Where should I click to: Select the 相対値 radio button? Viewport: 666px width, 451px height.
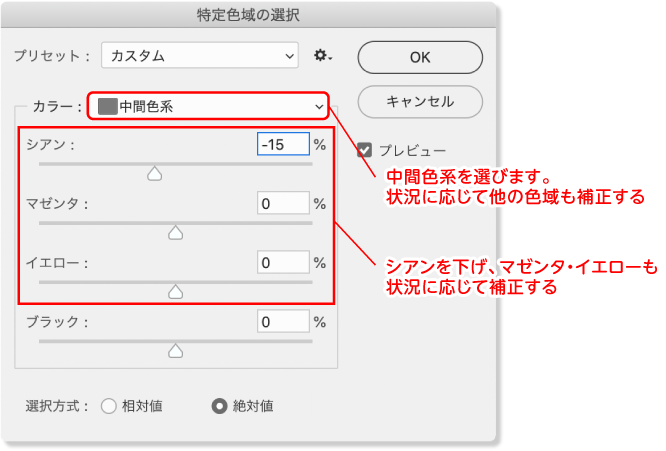tap(109, 406)
